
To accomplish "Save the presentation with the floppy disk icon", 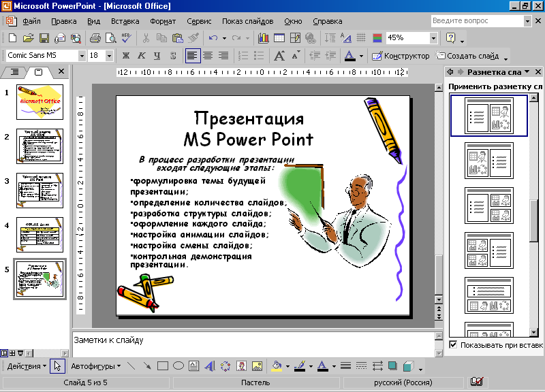I will click(44, 38).
